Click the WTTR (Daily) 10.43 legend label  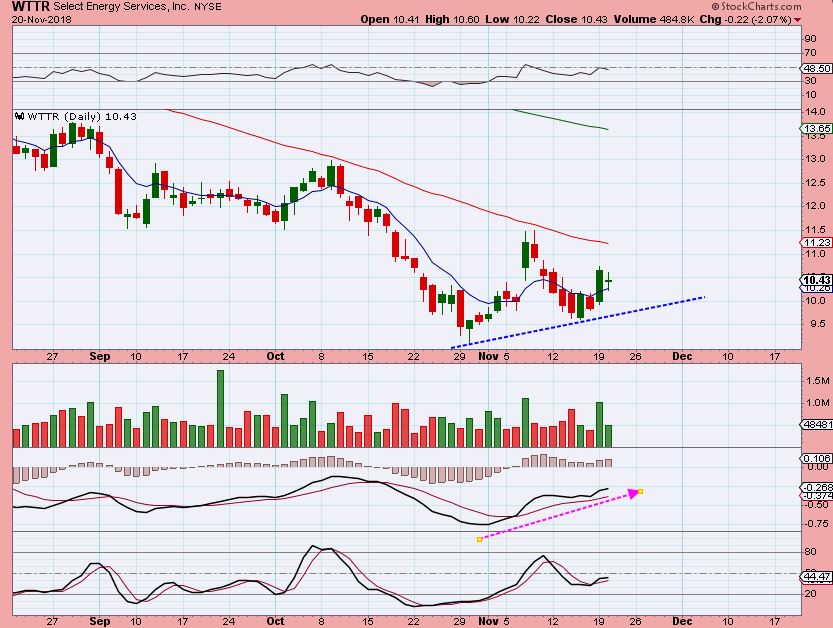82,116
